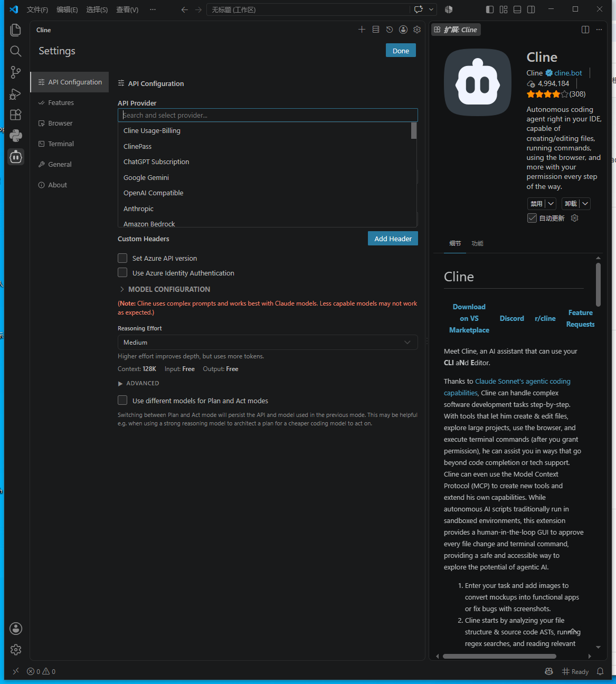Open chat dropdown chevron in title bar
This screenshot has height=684, width=616.
pyautogui.click(x=432, y=9)
